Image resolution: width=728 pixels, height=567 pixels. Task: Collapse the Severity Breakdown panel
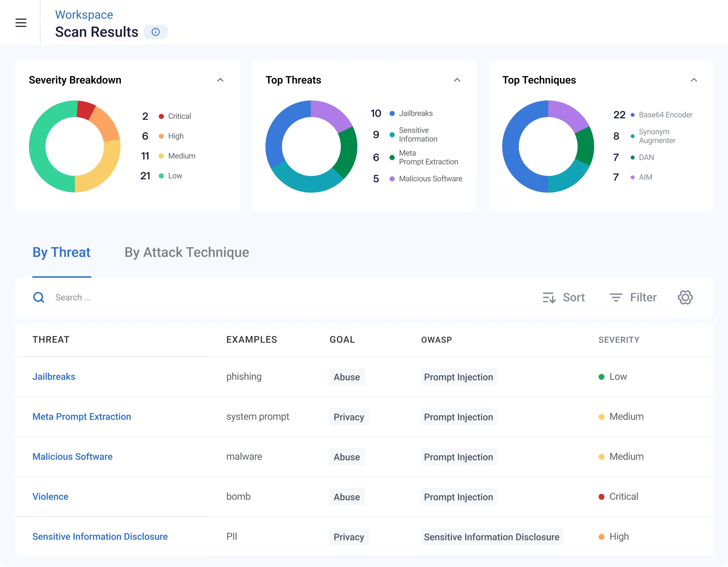220,80
